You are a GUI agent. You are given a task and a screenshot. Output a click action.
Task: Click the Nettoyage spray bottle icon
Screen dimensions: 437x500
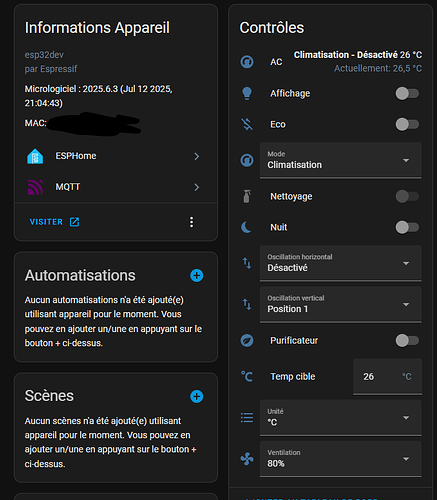(x=247, y=196)
